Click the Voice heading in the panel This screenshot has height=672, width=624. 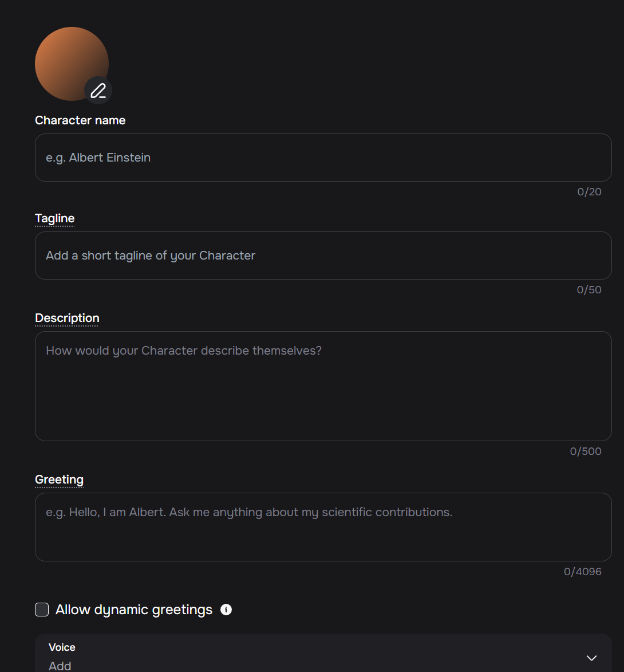coord(62,647)
